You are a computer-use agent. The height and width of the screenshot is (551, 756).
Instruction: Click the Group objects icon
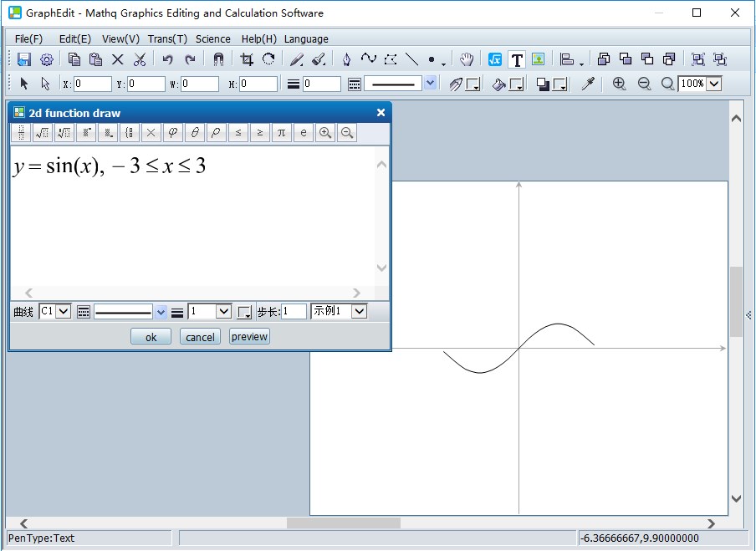tap(697, 59)
